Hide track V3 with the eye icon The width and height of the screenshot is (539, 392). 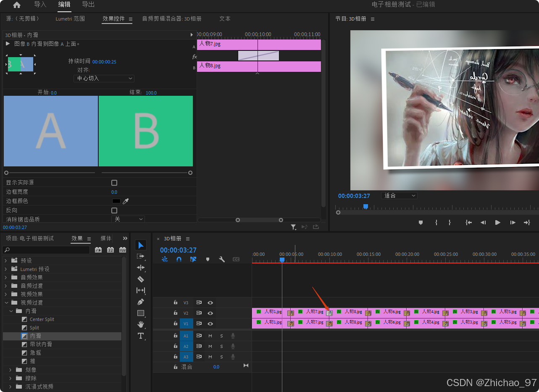click(210, 303)
